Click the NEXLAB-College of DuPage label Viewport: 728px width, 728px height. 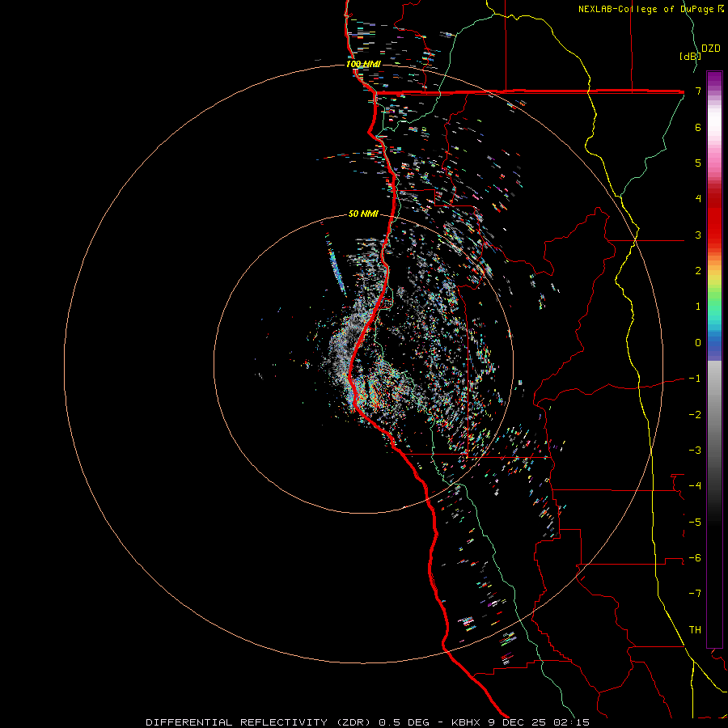pos(650,9)
